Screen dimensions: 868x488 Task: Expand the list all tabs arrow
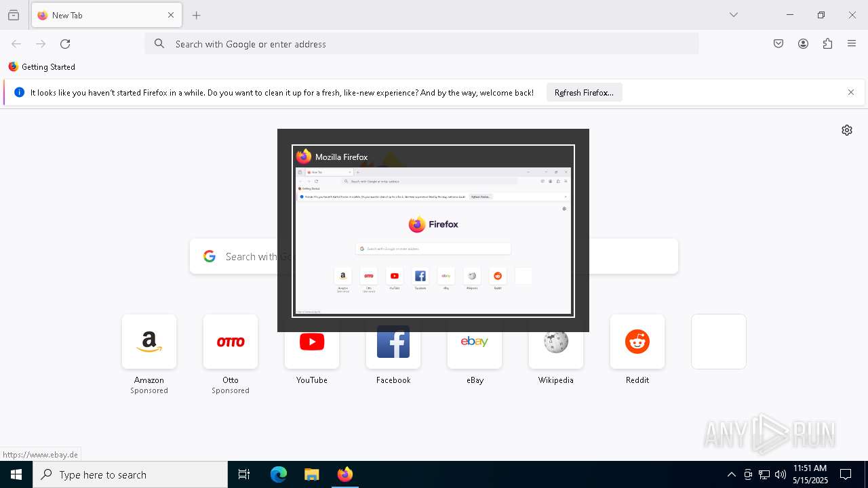[734, 15]
